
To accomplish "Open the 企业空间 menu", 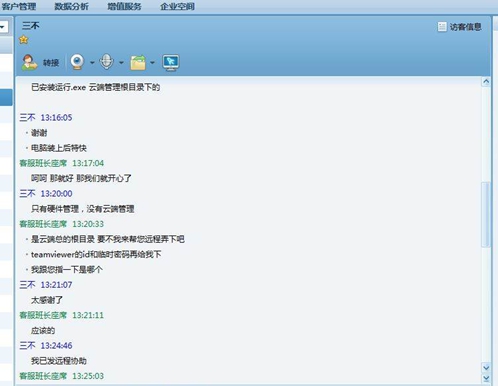I will (177, 6).
